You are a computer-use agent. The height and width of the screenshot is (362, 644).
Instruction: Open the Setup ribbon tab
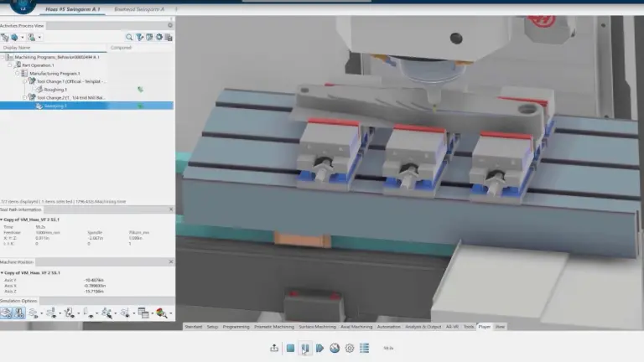[212, 327]
